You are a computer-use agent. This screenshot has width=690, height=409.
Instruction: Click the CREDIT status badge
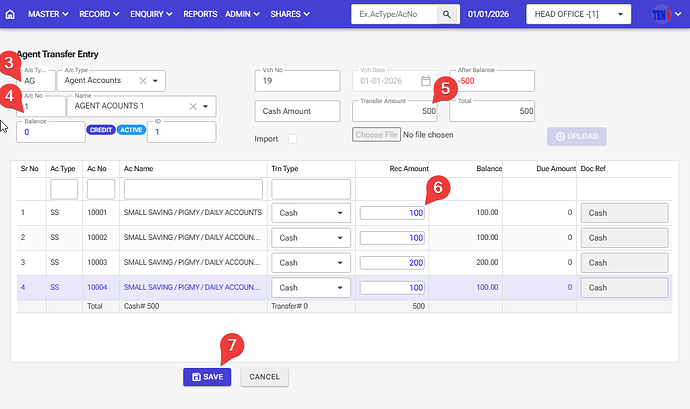(100, 130)
